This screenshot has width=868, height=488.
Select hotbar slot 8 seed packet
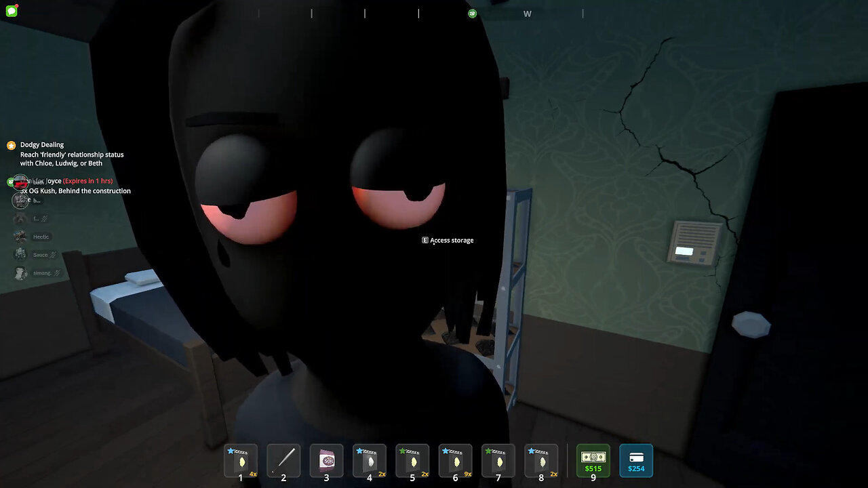541,461
